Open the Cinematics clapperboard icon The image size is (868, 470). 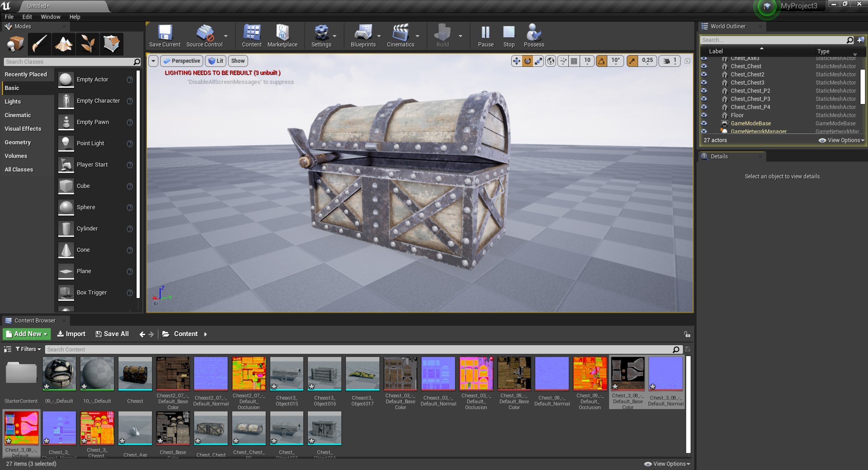coord(401,35)
